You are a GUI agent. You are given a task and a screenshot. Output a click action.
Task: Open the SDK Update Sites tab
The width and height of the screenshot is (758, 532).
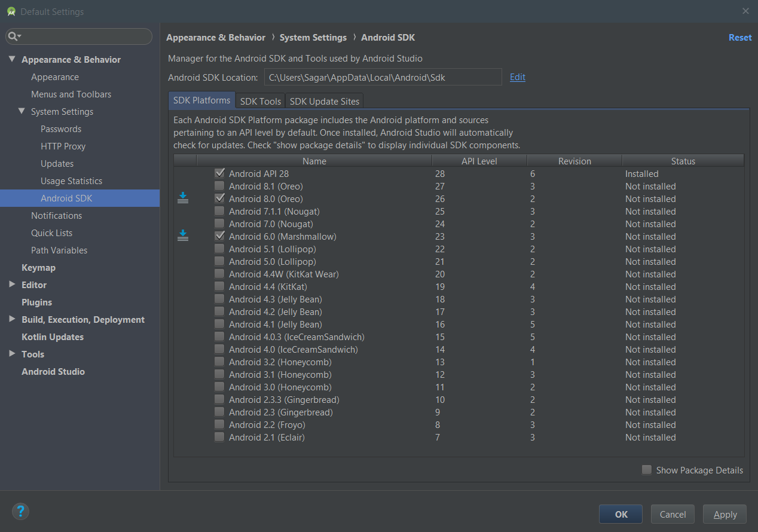pos(324,101)
